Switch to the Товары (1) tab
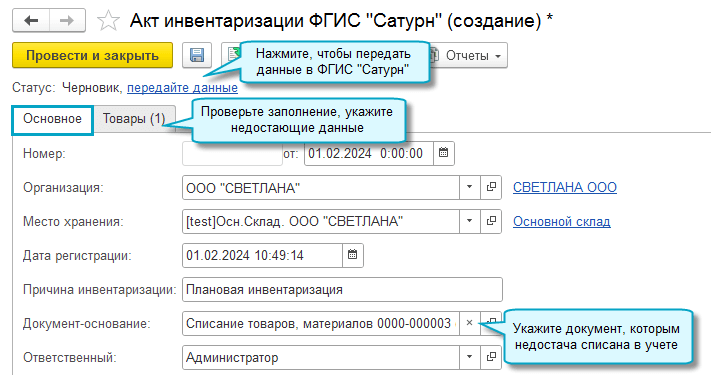The image size is (711, 375). tap(134, 119)
